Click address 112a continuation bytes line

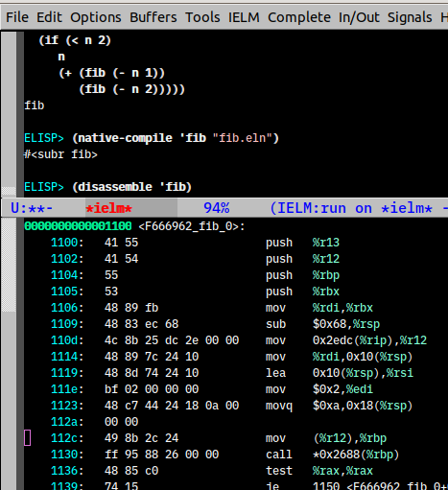[94, 422]
